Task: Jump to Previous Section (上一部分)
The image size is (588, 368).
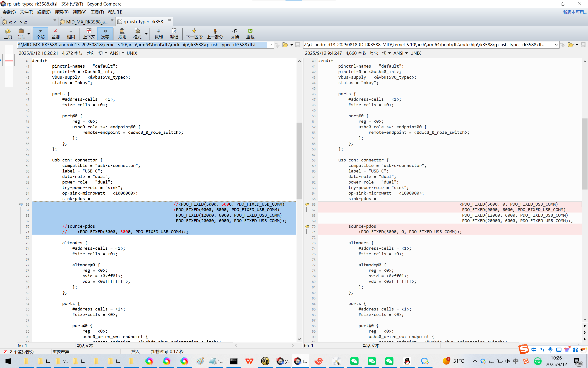Action: click(215, 34)
